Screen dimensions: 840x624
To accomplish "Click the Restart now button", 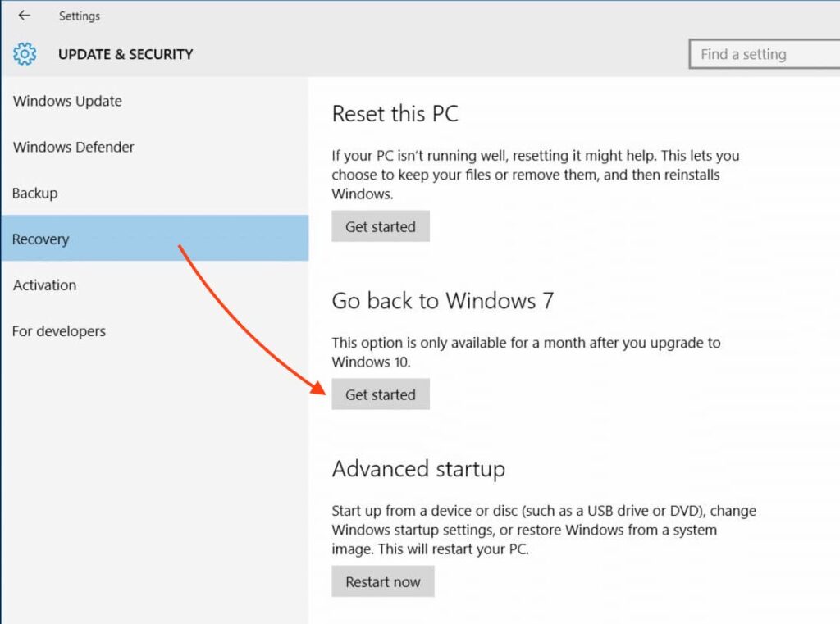I will [x=382, y=581].
